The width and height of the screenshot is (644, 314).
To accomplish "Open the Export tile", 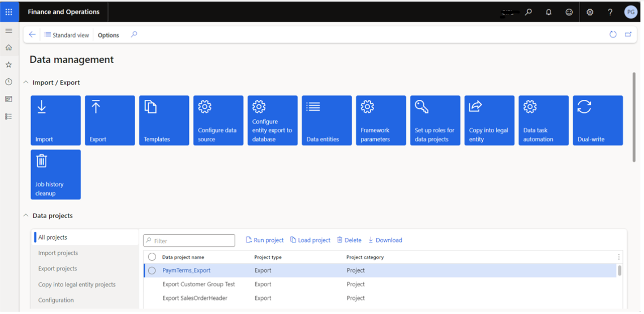I will [x=110, y=120].
